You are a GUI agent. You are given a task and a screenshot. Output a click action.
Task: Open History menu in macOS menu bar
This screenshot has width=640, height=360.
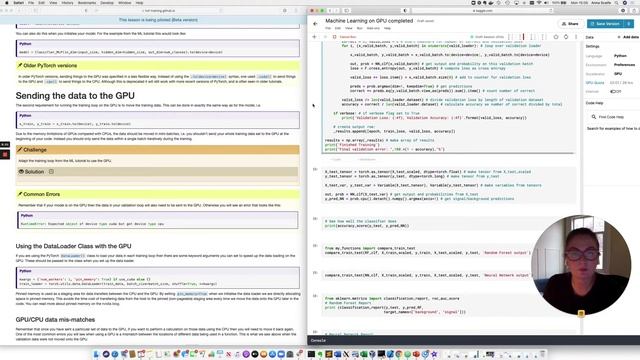point(67,2)
